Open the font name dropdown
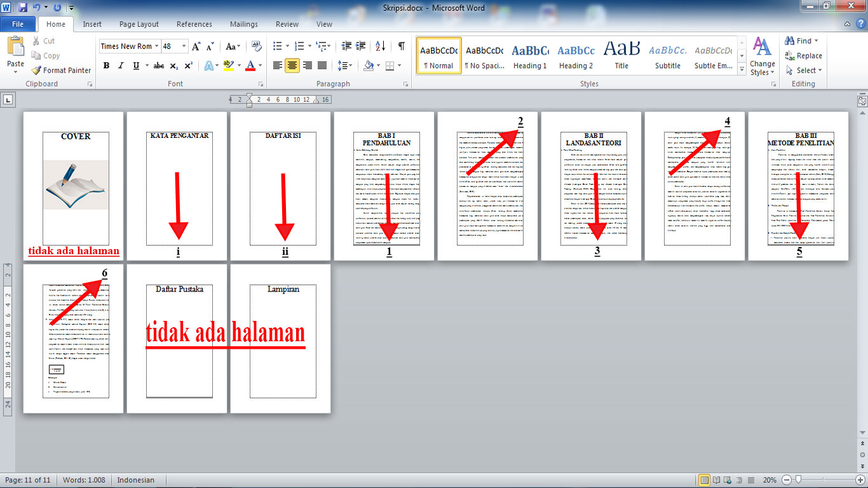868x488 pixels. coord(157,46)
